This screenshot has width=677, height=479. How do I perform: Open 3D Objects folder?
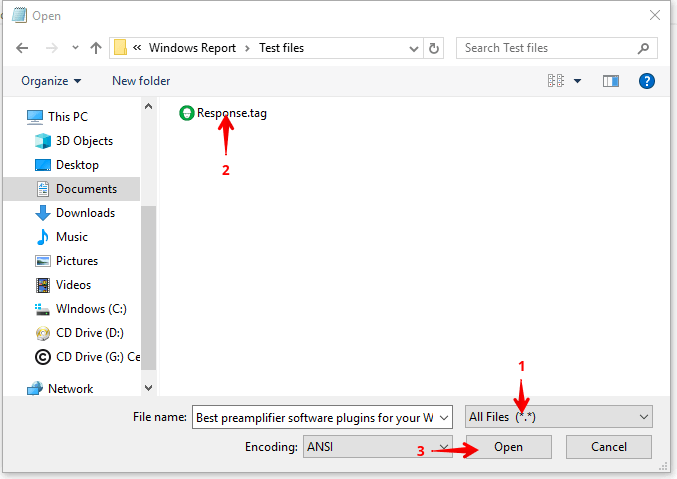point(84,141)
